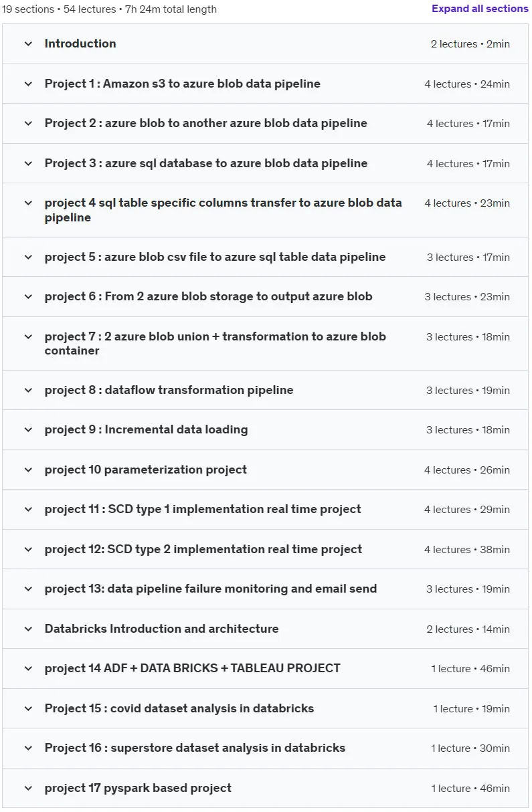Click chevron next to project 5 csv file
The image size is (532, 812).
click(28, 257)
